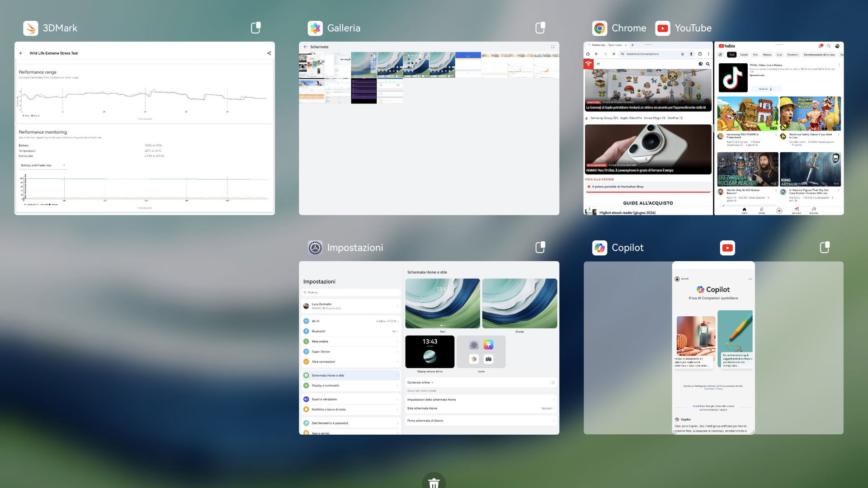This screenshot has height=488, width=868.
Task: Expand Impostazioni della schermata Home row
Action: [481, 399]
